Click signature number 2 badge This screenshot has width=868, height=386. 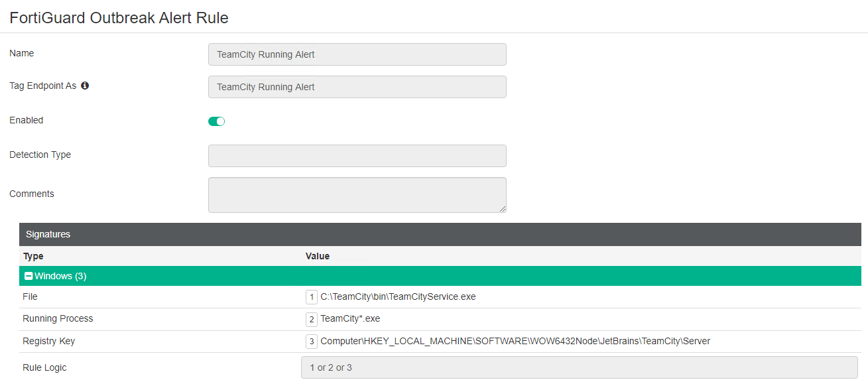tap(312, 319)
